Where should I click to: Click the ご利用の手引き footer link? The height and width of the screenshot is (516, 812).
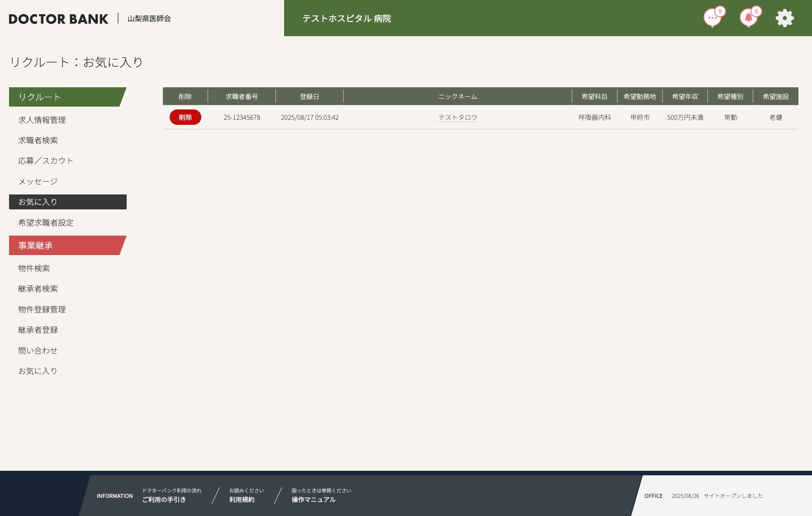coord(164,500)
